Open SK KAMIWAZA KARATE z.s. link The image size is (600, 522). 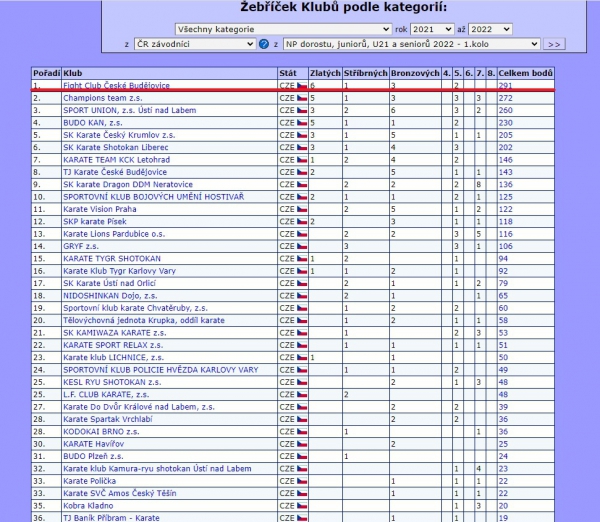[x=114, y=333]
